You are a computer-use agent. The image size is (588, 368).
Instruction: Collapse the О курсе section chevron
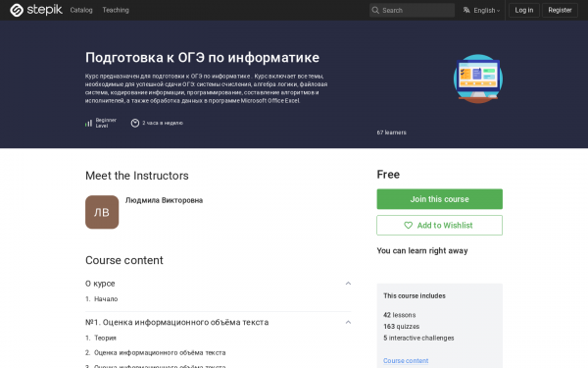(348, 284)
